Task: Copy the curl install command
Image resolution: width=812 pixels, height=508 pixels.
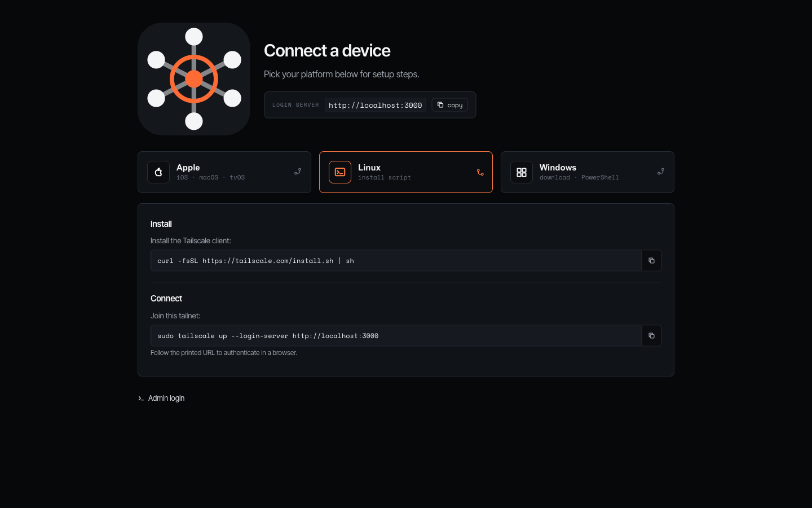Action: click(x=651, y=261)
